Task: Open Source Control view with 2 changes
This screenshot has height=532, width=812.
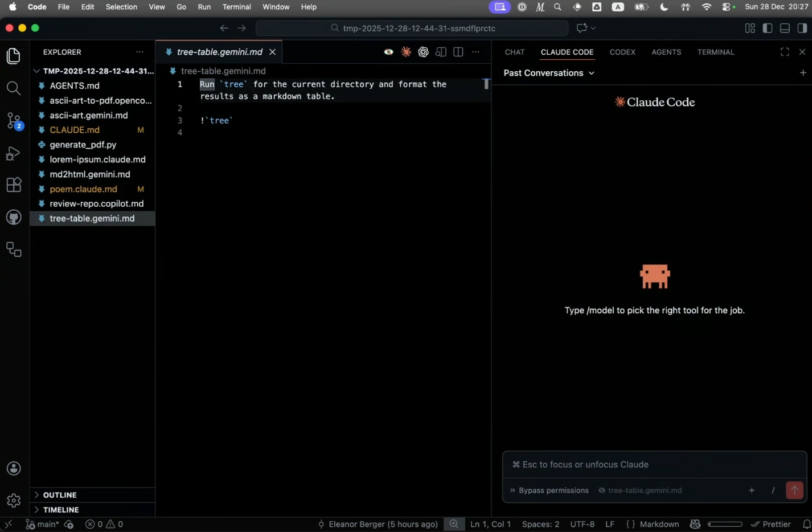Action: pyautogui.click(x=14, y=121)
